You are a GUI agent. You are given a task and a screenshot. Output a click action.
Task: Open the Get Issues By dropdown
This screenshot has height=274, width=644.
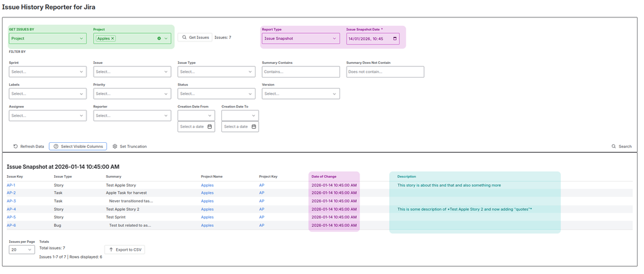pyautogui.click(x=48, y=39)
